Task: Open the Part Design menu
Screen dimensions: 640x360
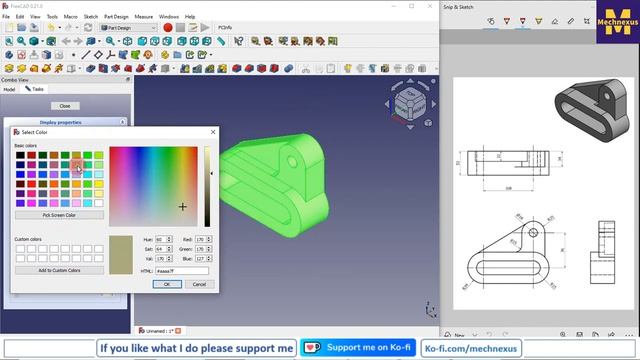Action: click(x=116, y=17)
